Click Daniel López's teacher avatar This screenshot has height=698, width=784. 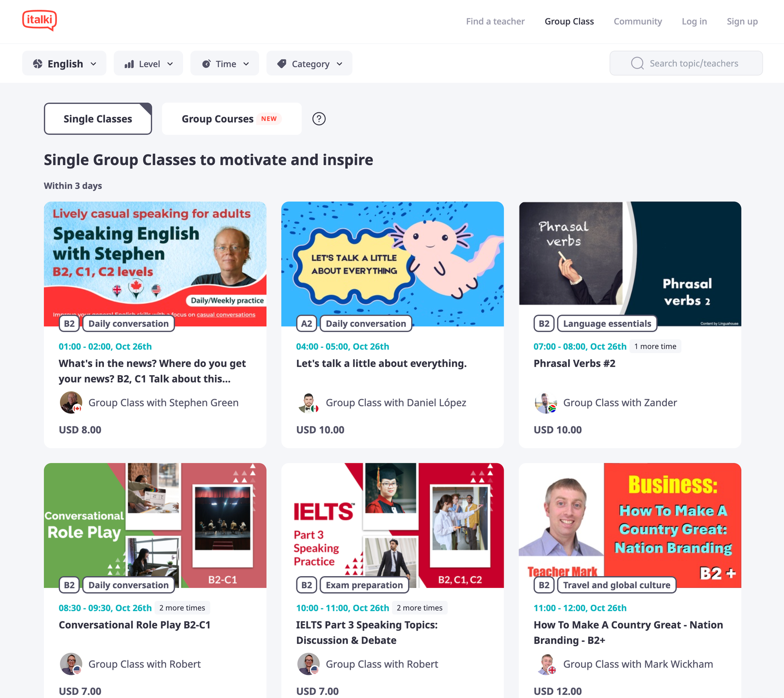point(309,402)
